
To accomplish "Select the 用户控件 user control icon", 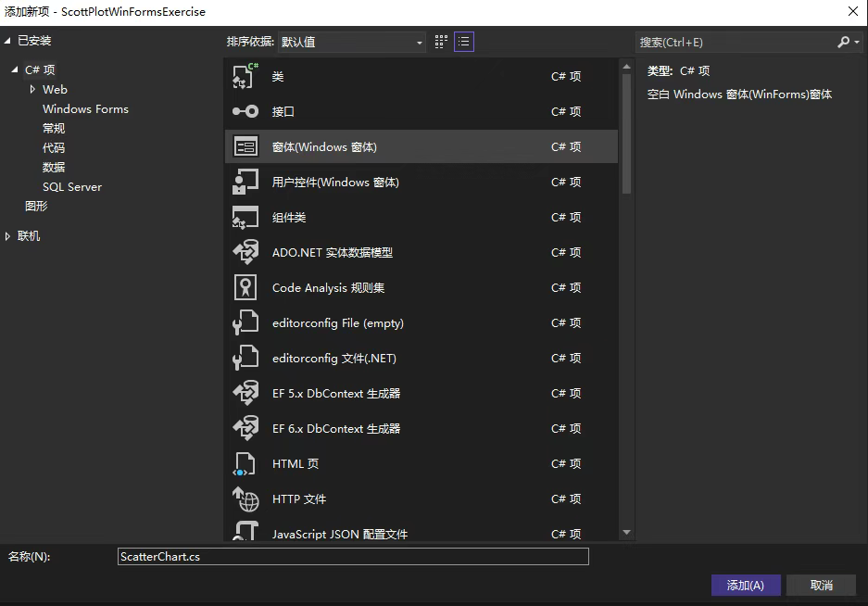I will (x=245, y=183).
